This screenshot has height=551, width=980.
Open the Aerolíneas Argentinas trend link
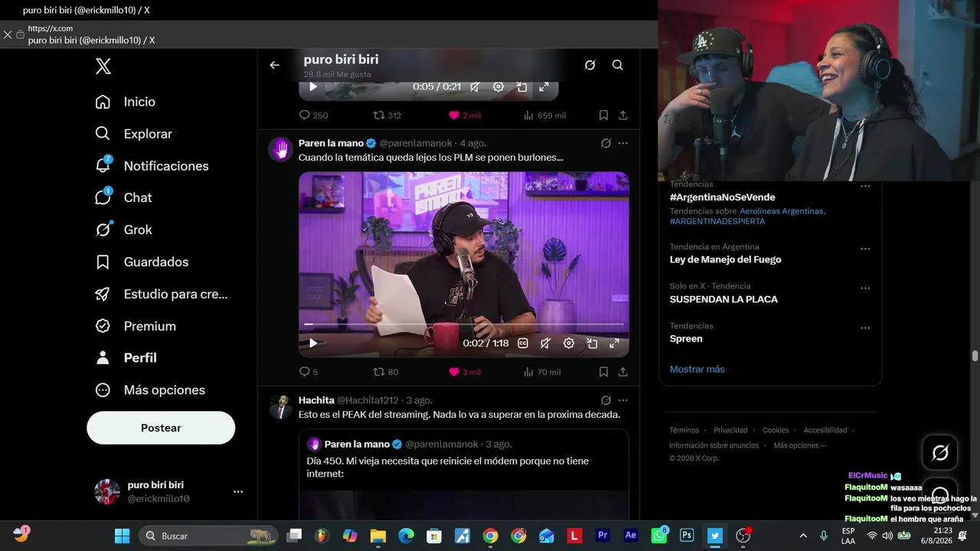click(x=782, y=211)
